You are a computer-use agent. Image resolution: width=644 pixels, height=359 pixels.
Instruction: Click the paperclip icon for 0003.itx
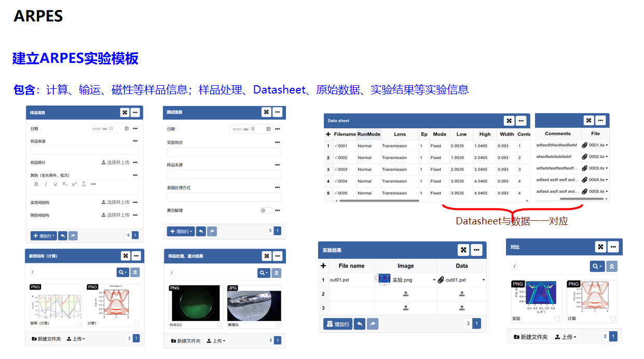[x=584, y=168]
